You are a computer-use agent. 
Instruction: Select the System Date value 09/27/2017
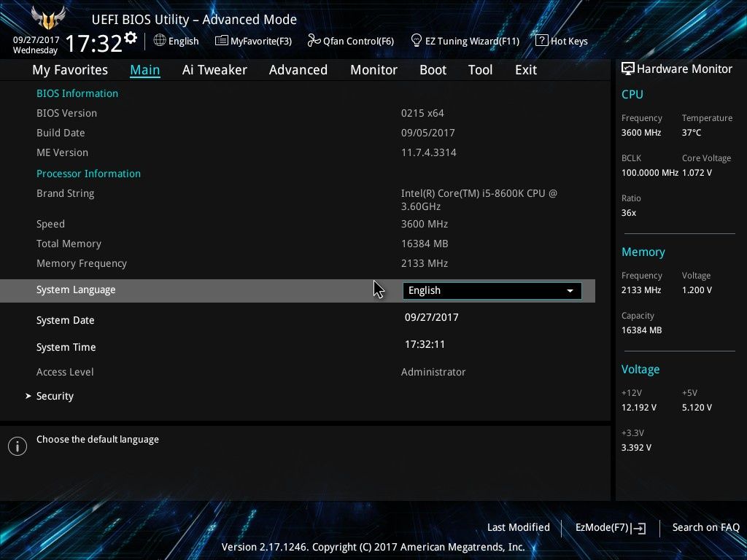click(x=432, y=317)
